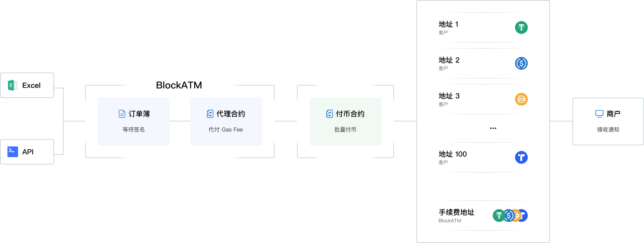The height and width of the screenshot is (243, 644).
Task: Click the contract icon beside 代理合约
Action: coord(210,114)
